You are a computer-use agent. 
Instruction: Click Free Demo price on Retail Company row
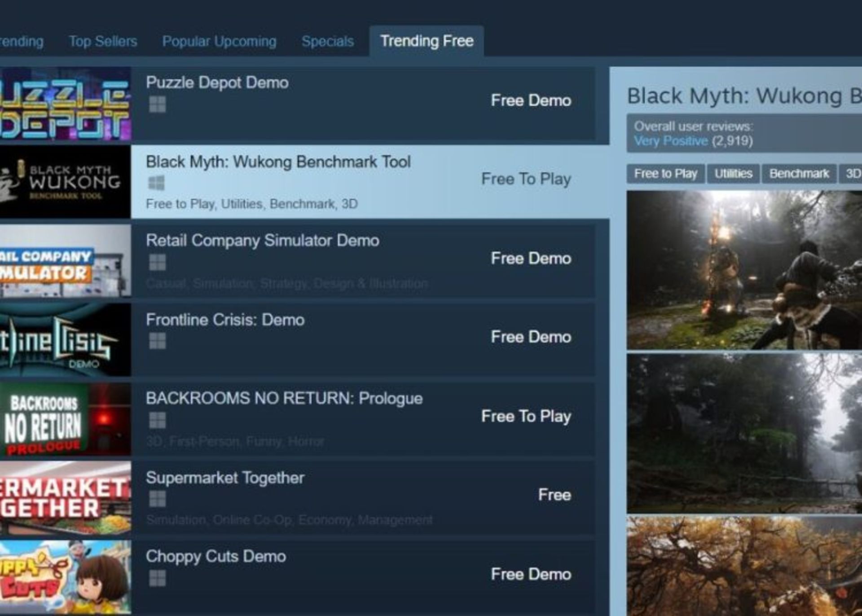(531, 259)
